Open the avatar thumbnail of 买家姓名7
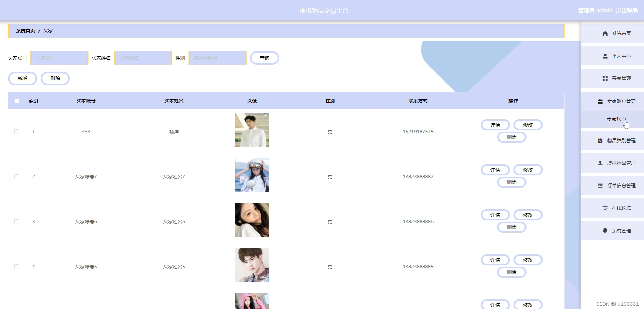This screenshot has width=644, height=309. point(252,175)
